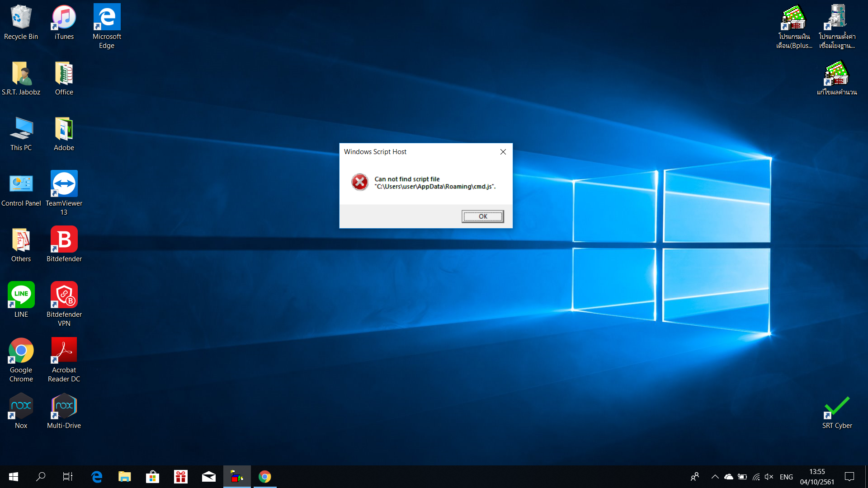
Task: Open Windows Search bar
Action: coord(40,477)
